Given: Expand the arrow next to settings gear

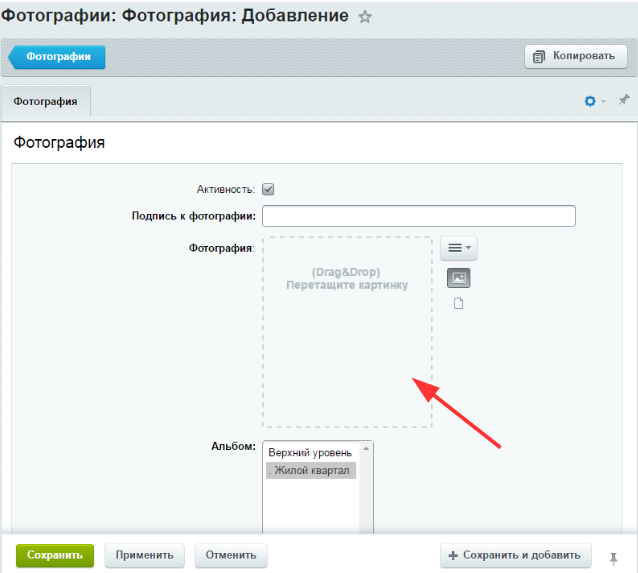Looking at the screenshot, I should coord(603,101).
